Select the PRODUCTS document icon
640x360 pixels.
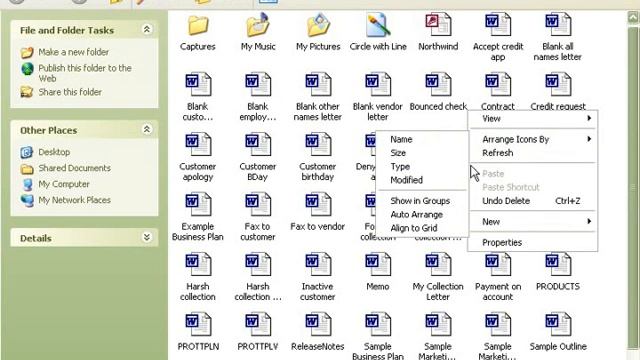click(558, 264)
